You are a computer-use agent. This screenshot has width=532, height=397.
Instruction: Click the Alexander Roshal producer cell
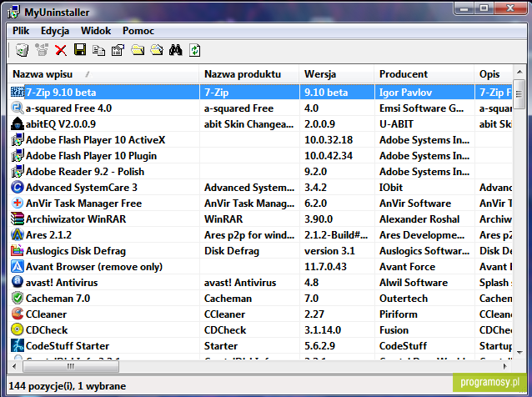coord(424,219)
